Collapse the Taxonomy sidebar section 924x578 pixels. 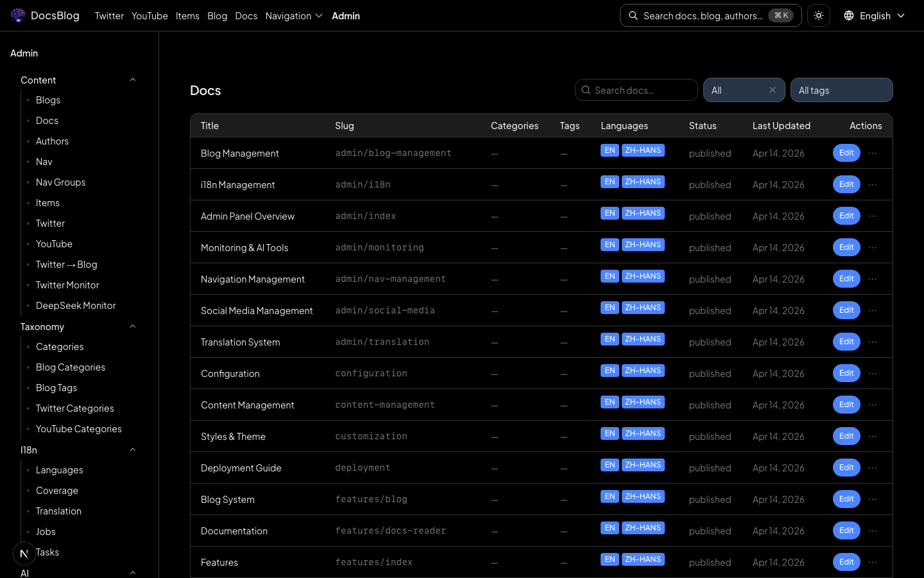133,327
